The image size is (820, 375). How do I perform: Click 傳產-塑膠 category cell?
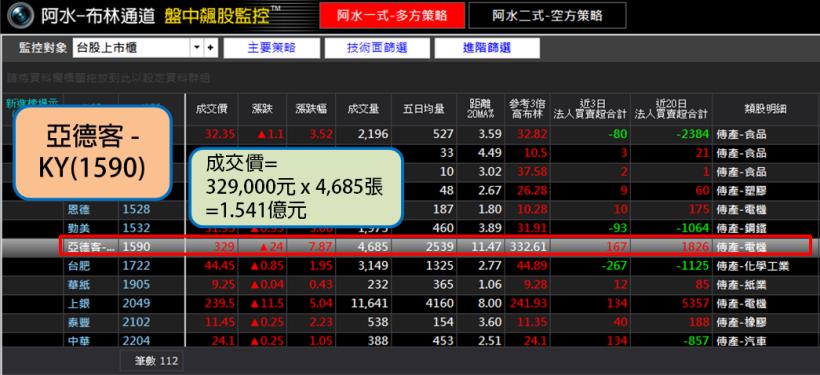(741, 191)
